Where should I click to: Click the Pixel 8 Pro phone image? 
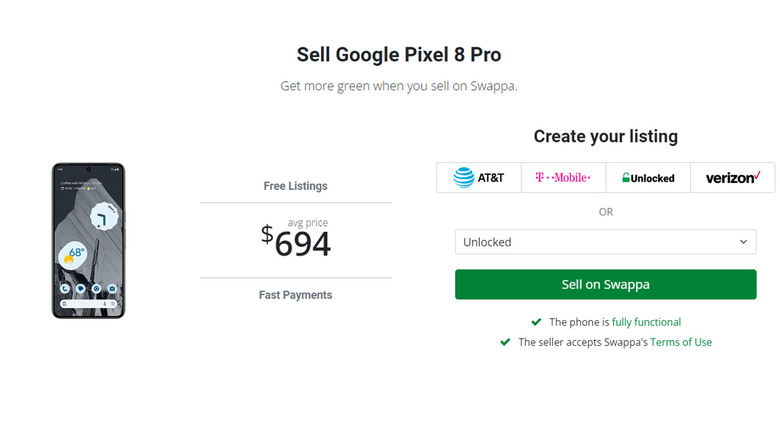tap(88, 241)
